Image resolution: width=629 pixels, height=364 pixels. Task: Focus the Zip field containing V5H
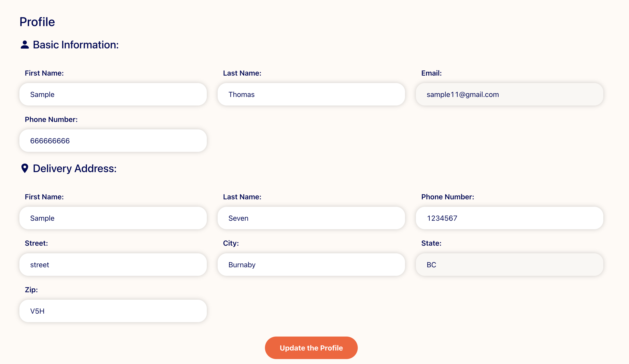click(113, 311)
